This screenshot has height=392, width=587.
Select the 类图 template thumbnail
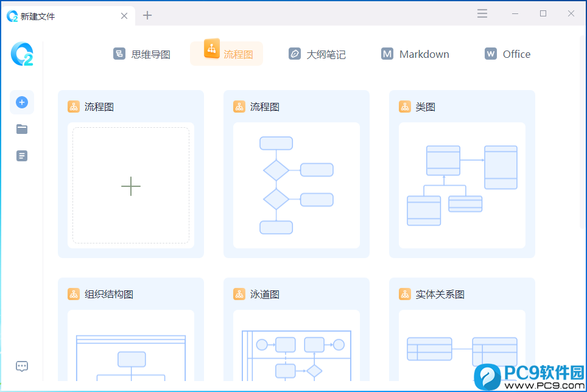[x=462, y=186]
